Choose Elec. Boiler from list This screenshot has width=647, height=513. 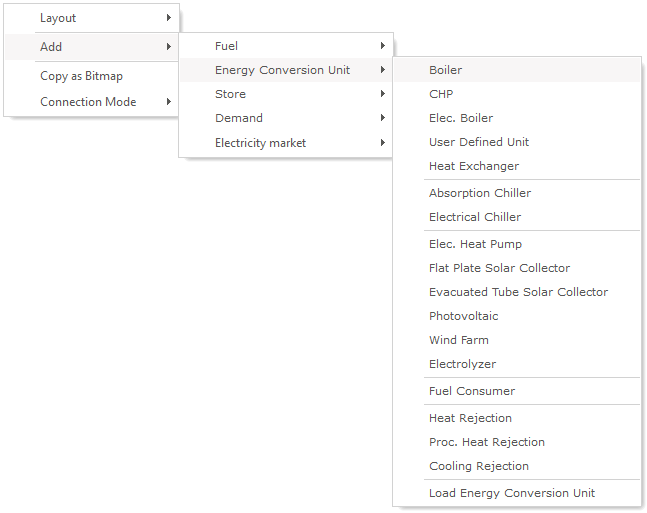point(517,118)
